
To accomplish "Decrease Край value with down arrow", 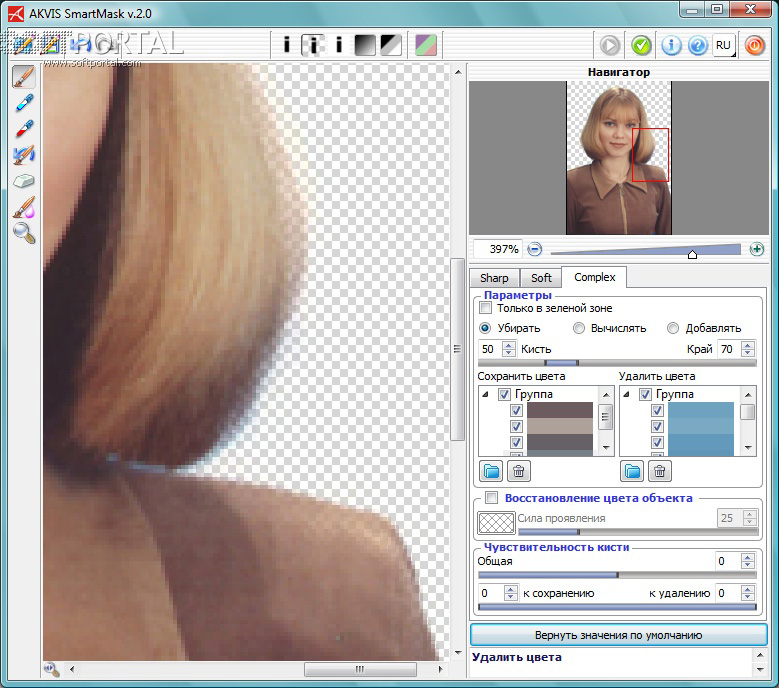I will point(748,353).
